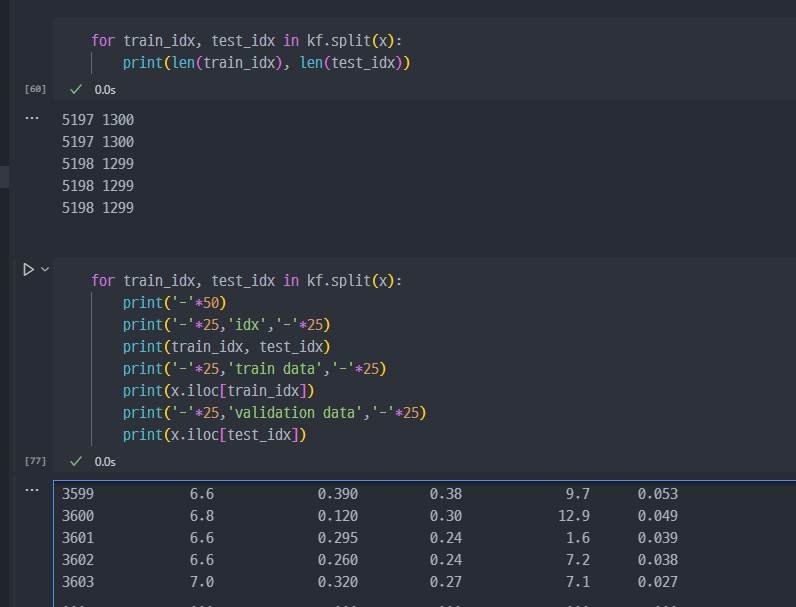Viewport: 796px width, 607px height.
Task: Place cursor on print('-'*50) line
Action: point(174,303)
